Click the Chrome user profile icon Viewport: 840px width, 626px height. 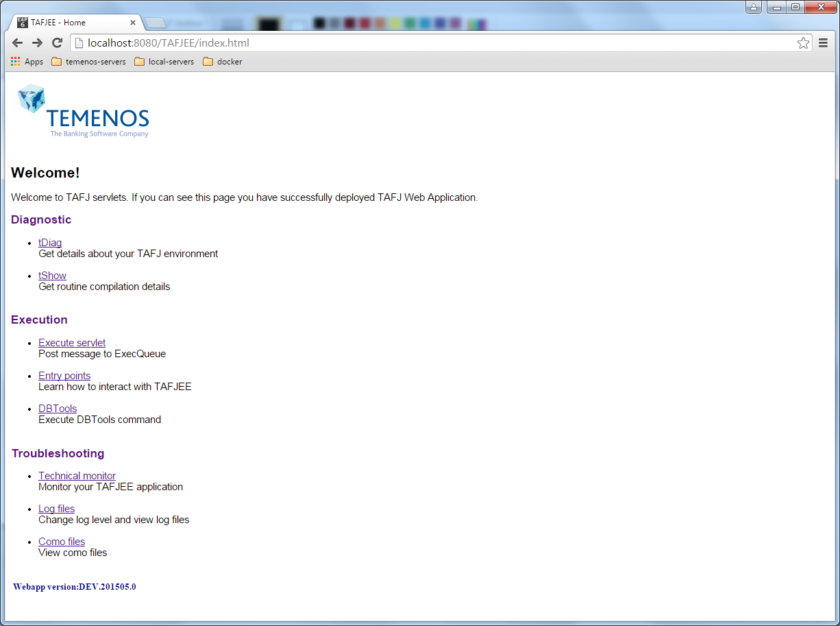click(x=754, y=7)
